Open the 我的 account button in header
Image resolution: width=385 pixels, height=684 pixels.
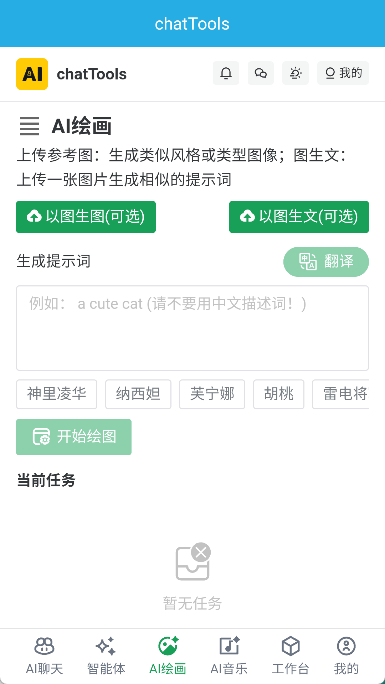pos(343,73)
